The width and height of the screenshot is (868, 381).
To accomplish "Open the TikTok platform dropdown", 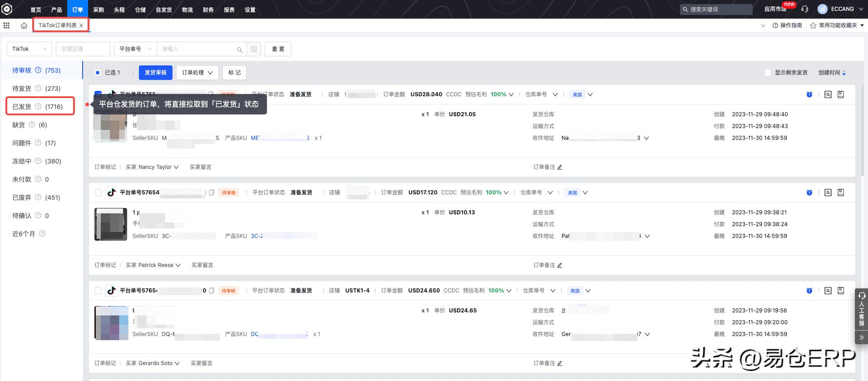I will [29, 49].
